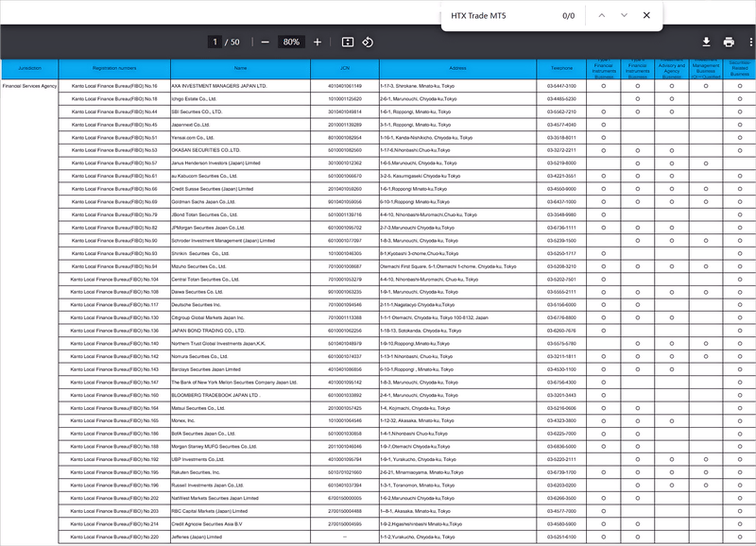Zoom in on the PDF
The height and width of the screenshot is (546, 756).
tap(318, 43)
